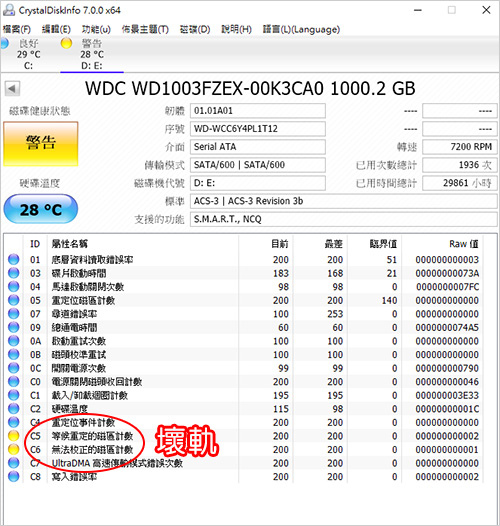Screen dimensions: 500x526
Task: Open the 磁碟(D) menu
Action: tap(195, 30)
